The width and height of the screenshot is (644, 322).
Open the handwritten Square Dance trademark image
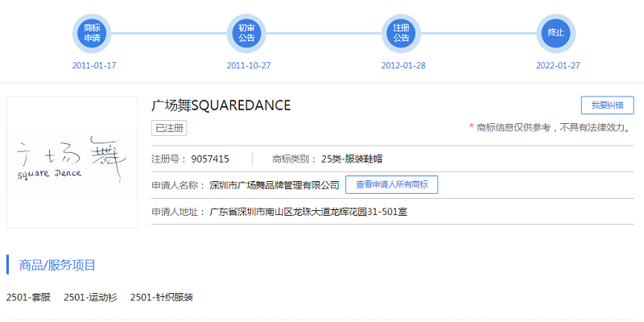72,162
